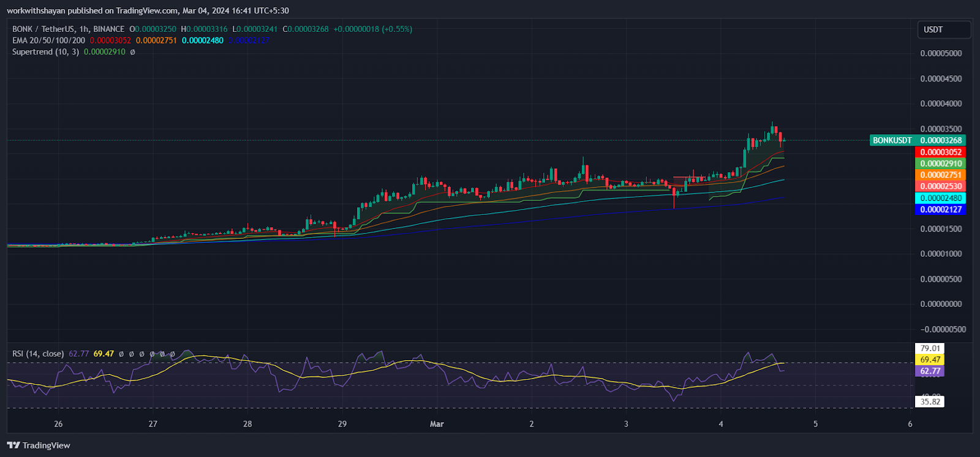Viewport: 980px width, 457px height.
Task: Click date 27 on the time axis
Action: click(x=153, y=424)
